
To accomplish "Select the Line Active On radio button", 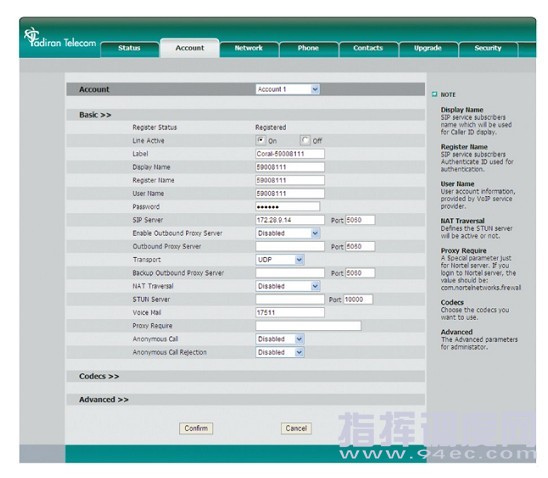I will [260, 140].
